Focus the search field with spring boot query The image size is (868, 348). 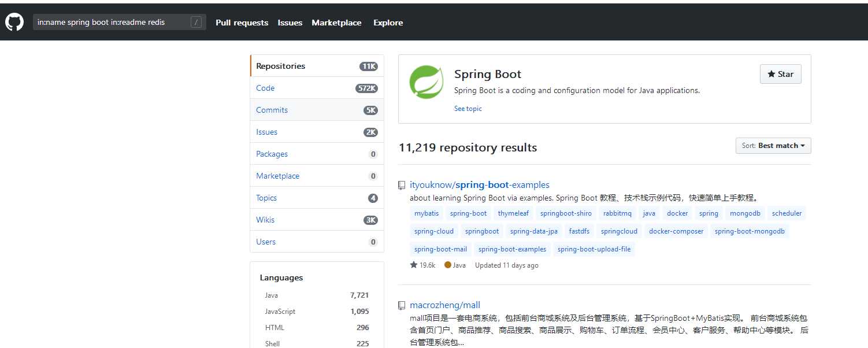(120, 23)
